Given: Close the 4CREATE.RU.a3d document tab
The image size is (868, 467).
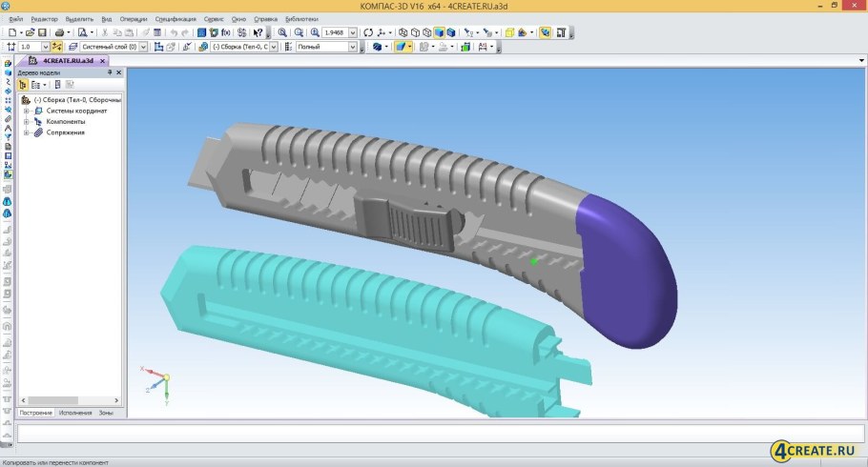Looking at the screenshot, I should point(102,61).
